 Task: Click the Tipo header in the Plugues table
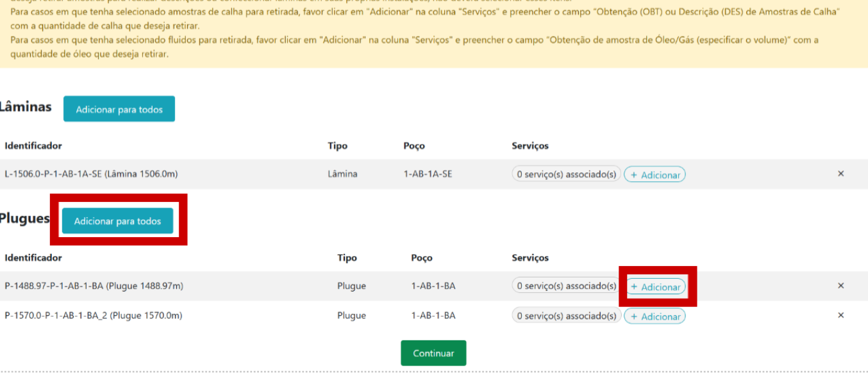tap(347, 258)
